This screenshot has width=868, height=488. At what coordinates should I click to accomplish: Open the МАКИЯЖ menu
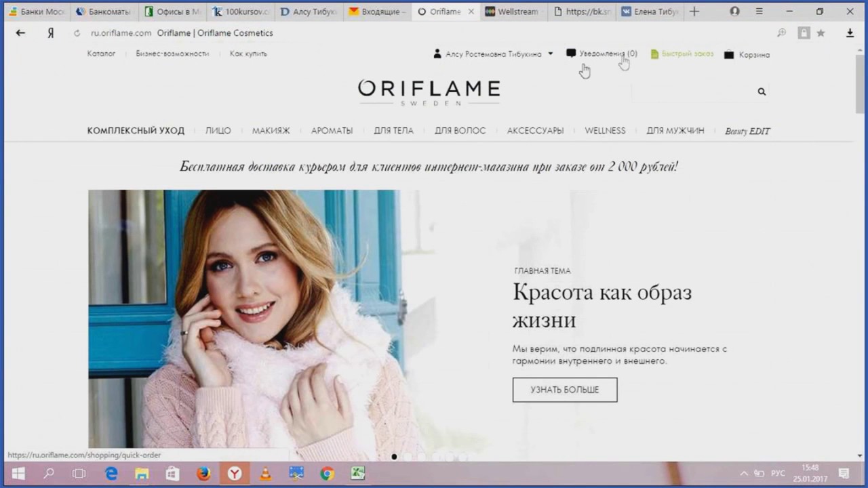271,131
